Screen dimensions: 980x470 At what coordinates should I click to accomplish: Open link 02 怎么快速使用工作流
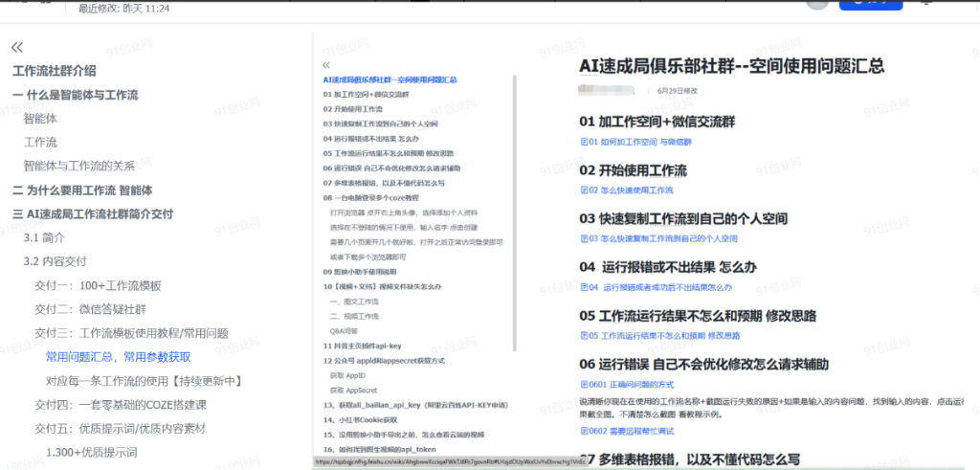click(627, 190)
